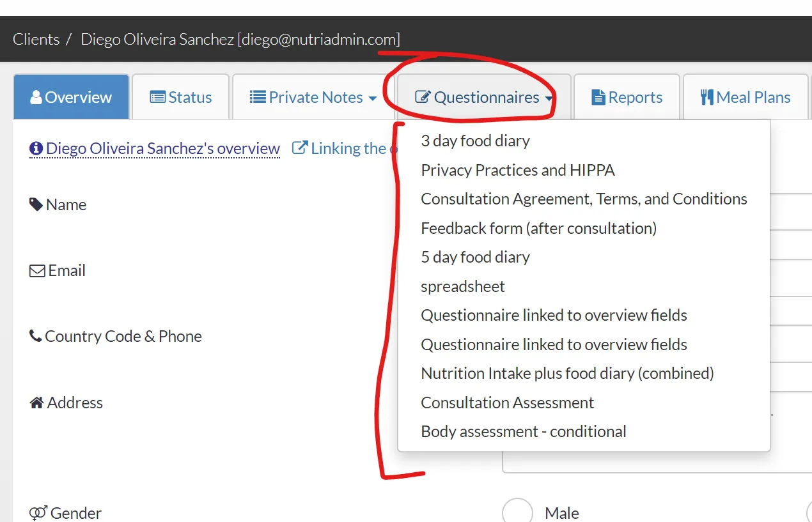Click the Private Notes list icon
The height and width of the screenshot is (522, 812).
257,98
